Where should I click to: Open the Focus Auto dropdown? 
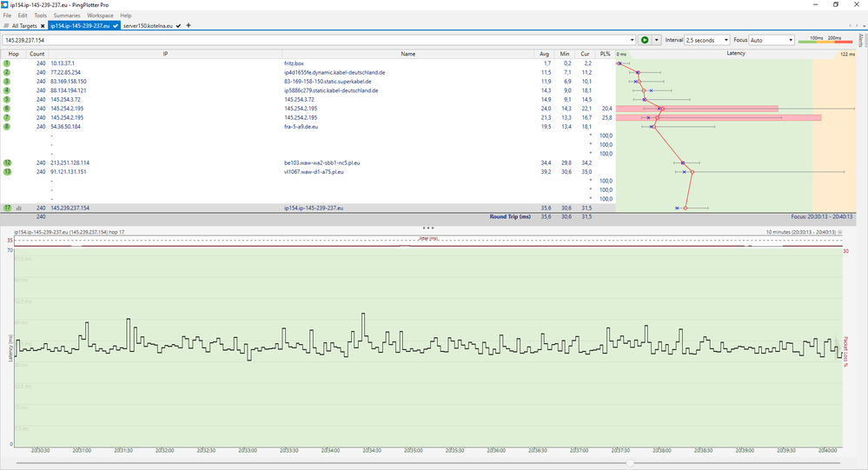(x=772, y=40)
